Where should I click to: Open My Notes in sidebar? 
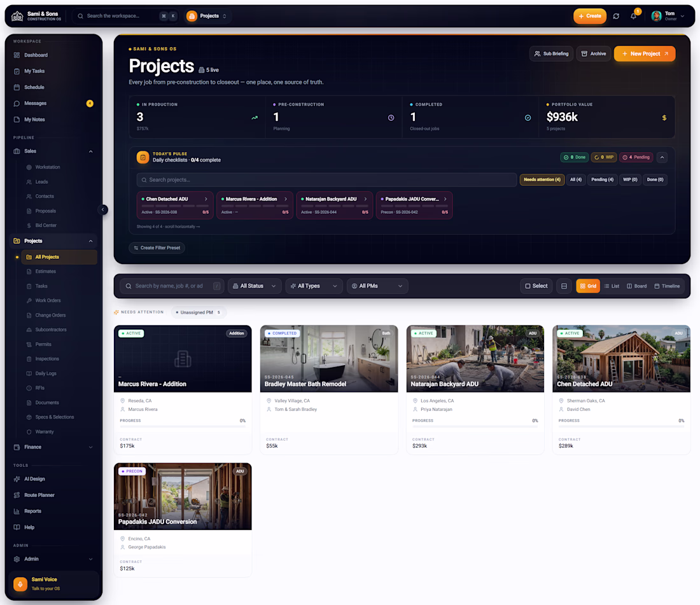click(x=53, y=119)
